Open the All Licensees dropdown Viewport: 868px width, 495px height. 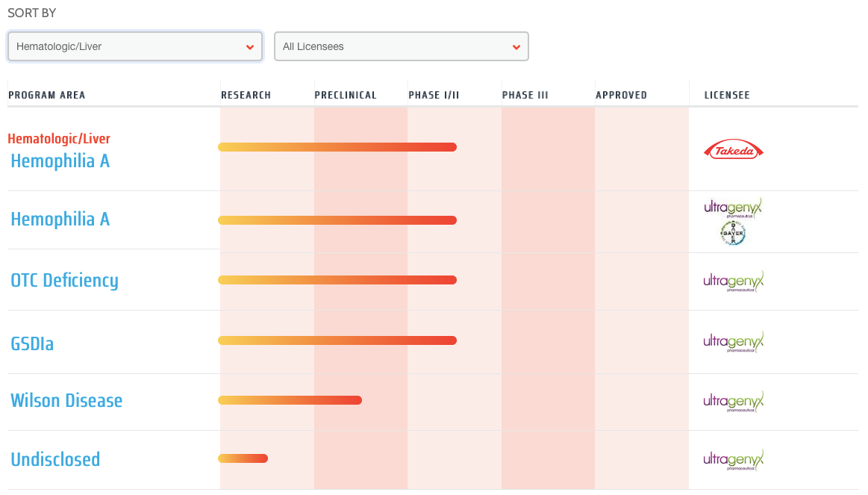pos(402,46)
